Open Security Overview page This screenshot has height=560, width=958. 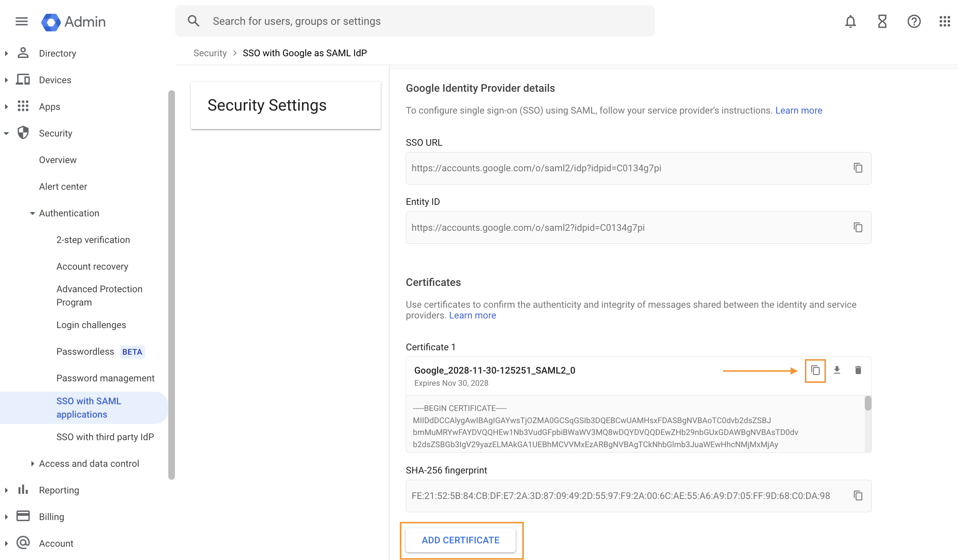coord(58,160)
